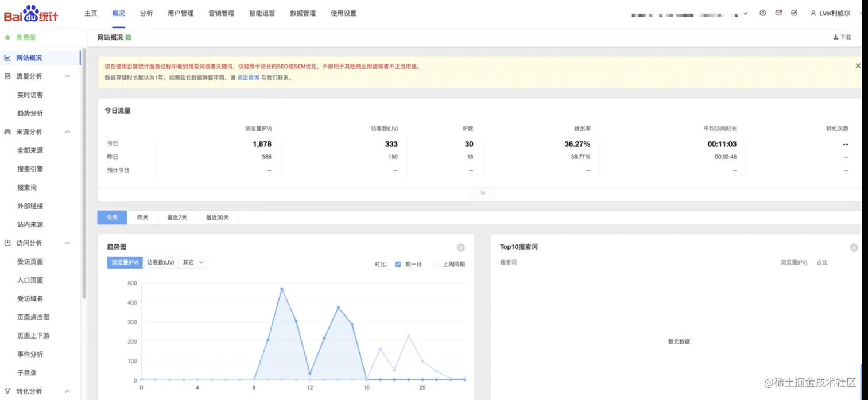Click the PV peak point at hour 10
The image size is (868, 400).
[282, 289]
